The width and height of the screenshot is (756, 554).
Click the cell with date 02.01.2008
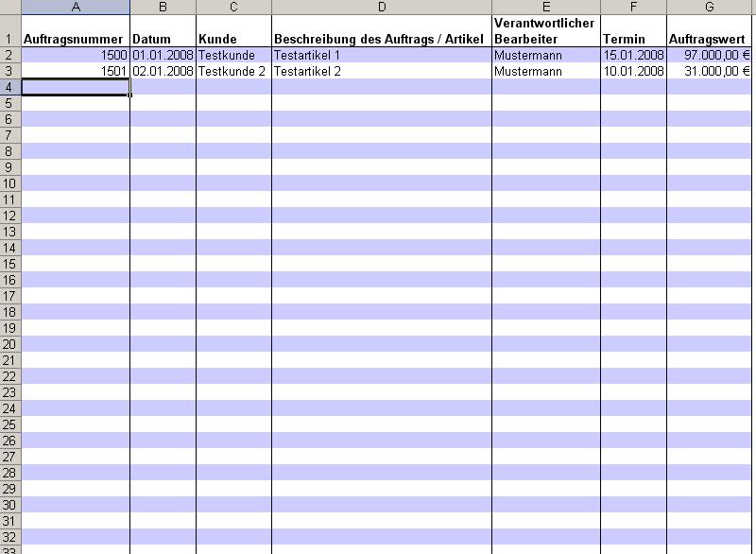tap(163, 71)
